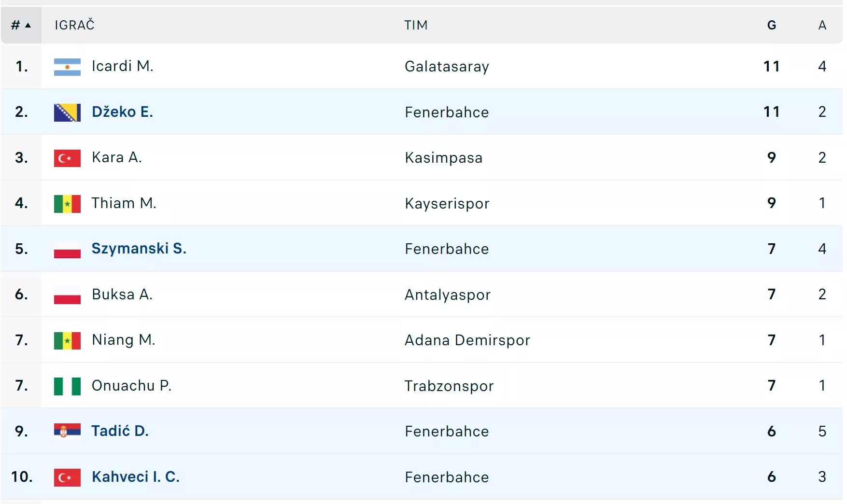Click the Serbia flag beside Tadić D.
Image resolution: width=847 pixels, height=504 pixels.
click(67, 432)
